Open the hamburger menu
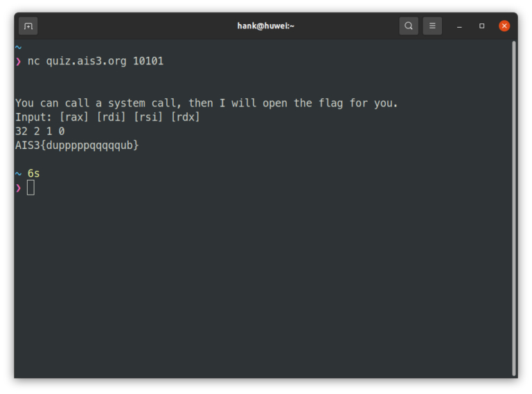Screen dimensions: 532x394 tap(432, 26)
